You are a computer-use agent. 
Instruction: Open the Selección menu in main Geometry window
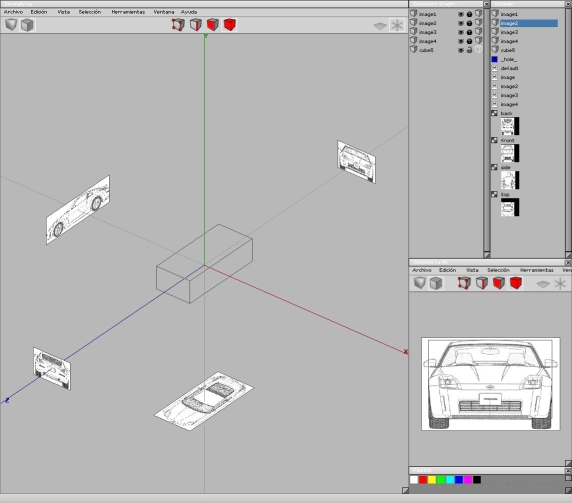[x=90, y=12]
